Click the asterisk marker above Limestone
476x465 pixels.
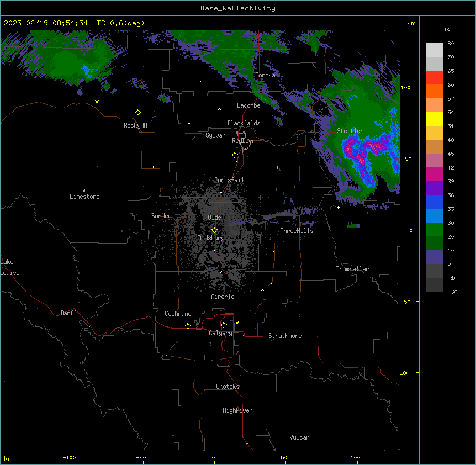[x=84, y=191]
